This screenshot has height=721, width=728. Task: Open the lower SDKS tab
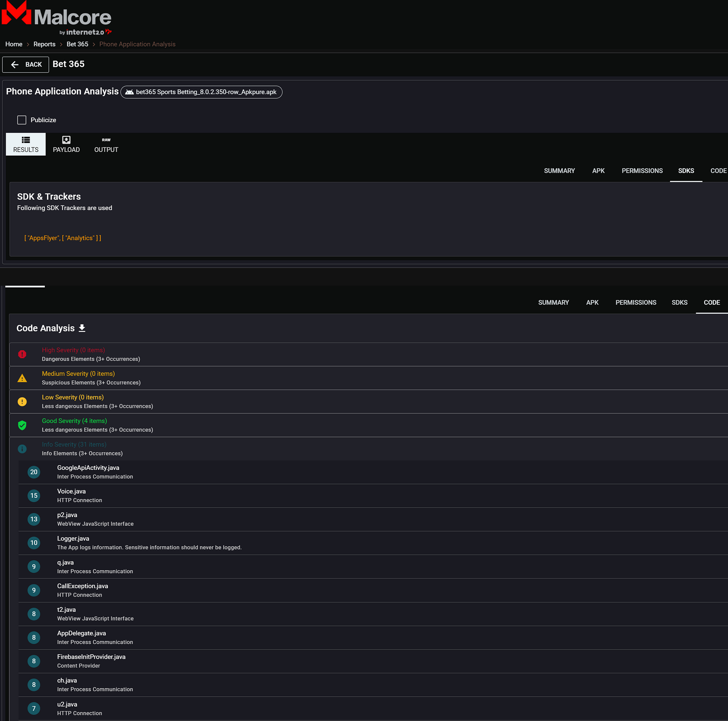pos(679,303)
